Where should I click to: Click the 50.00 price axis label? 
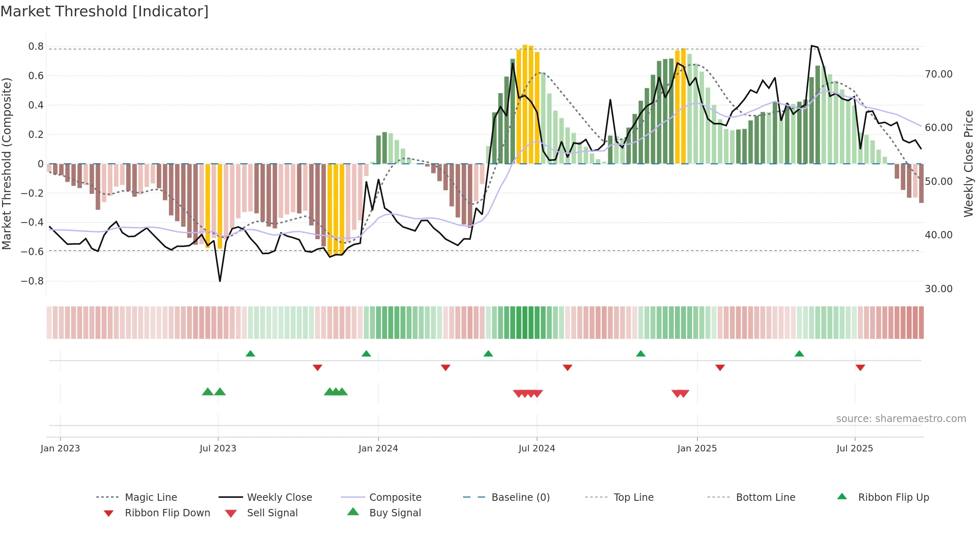point(938,182)
